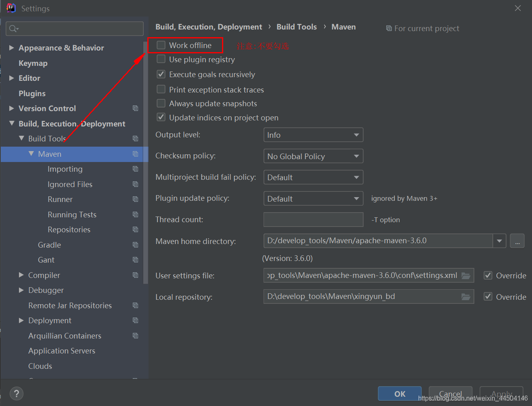
Task: Click project-level icon beside Build Tools
Action: pyautogui.click(x=135, y=139)
